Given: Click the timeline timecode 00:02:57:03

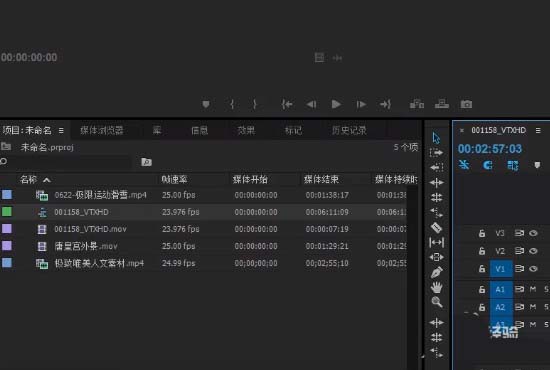Looking at the screenshot, I should [x=490, y=149].
